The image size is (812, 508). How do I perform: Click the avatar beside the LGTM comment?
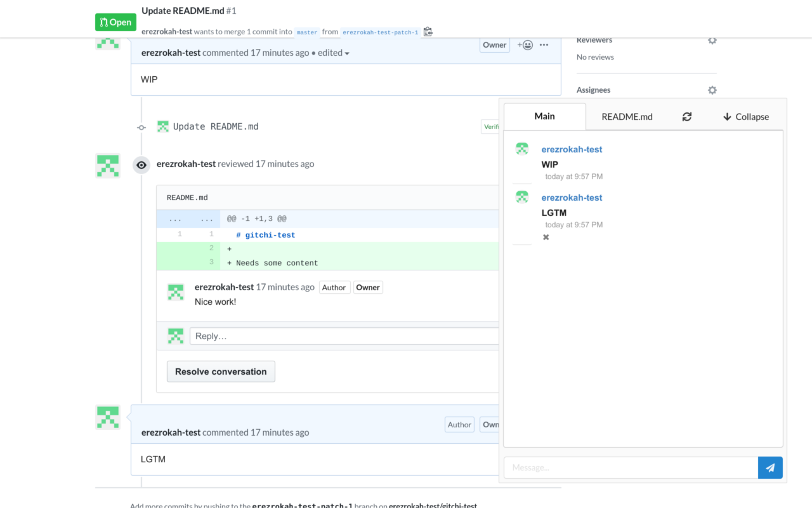pyautogui.click(x=108, y=417)
